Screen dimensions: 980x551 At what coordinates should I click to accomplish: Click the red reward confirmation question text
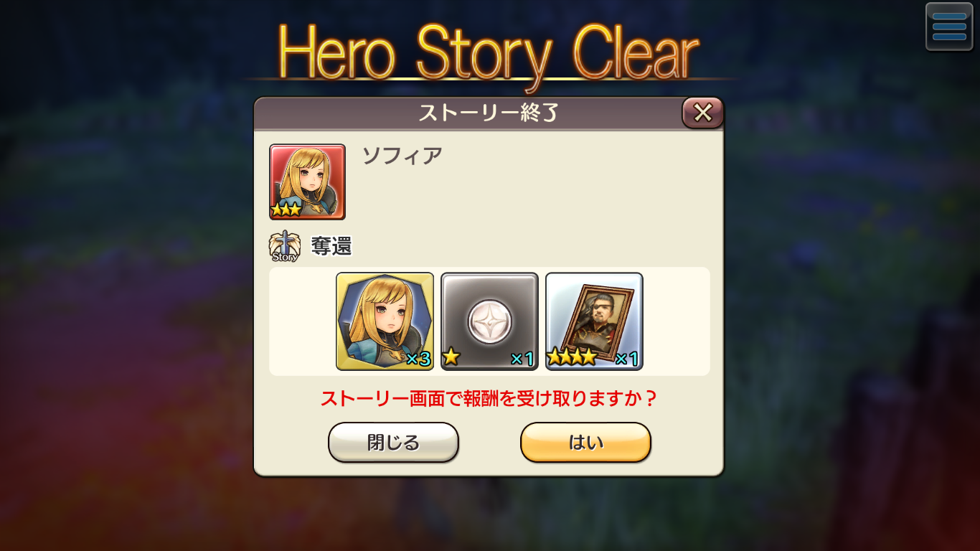coord(489,398)
